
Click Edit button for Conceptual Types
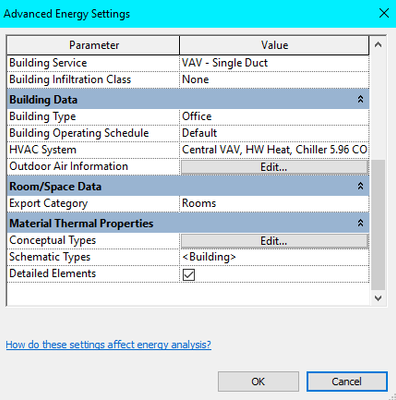[x=274, y=241]
